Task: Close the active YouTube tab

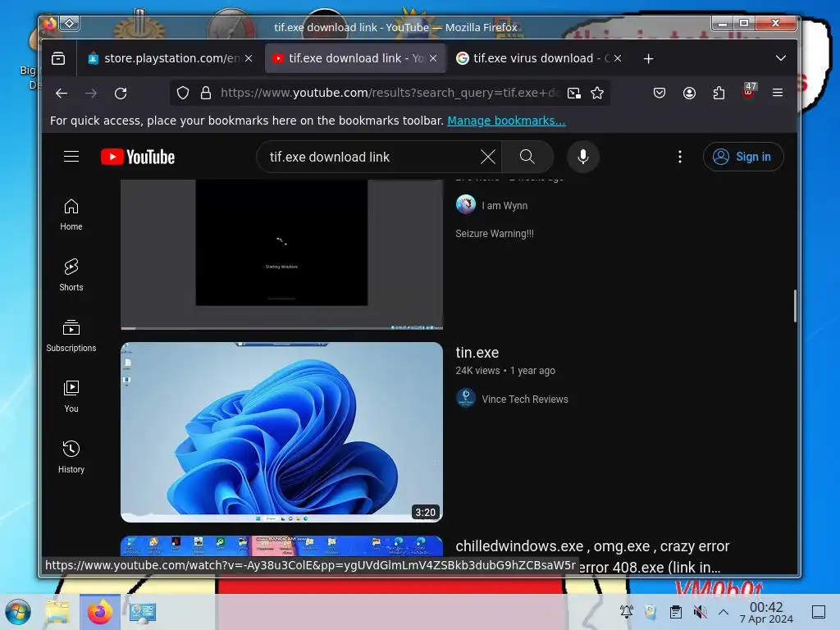Action: [433, 58]
